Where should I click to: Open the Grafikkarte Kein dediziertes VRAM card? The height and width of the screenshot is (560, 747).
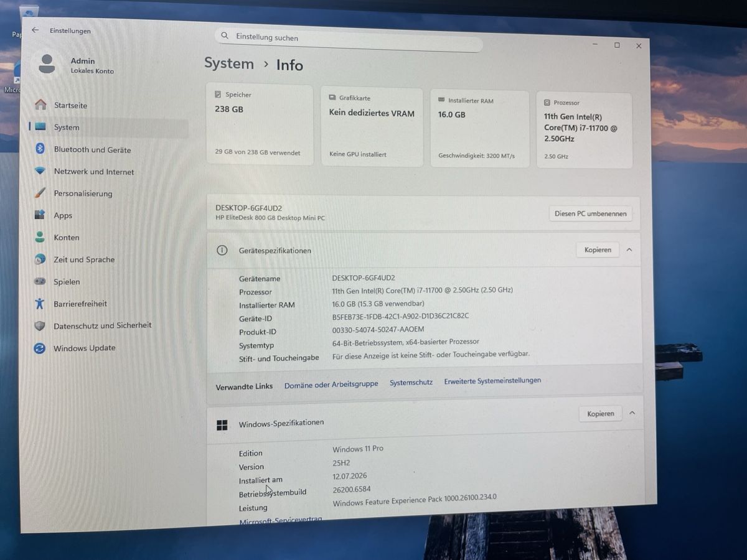pos(372,127)
